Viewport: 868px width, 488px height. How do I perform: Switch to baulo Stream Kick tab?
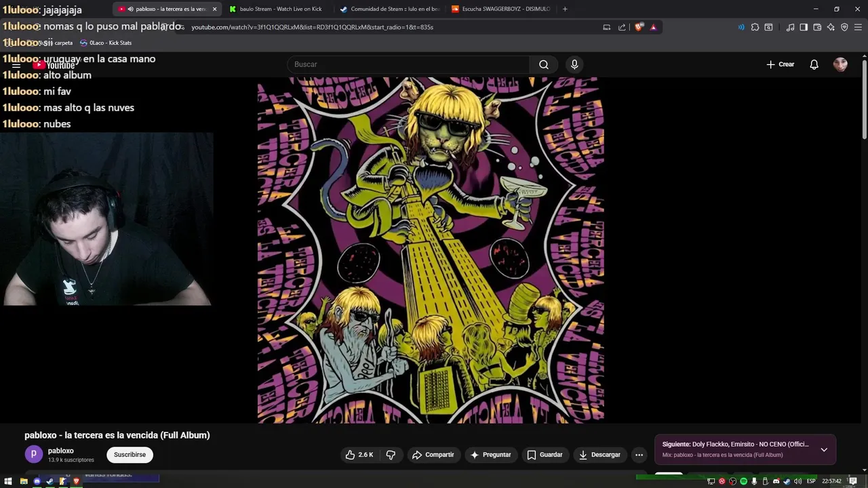(280, 9)
